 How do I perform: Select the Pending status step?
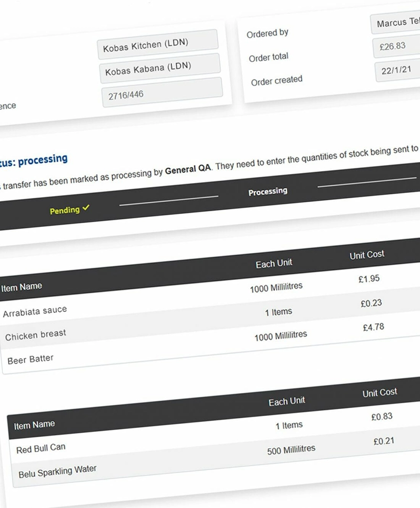(65, 210)
